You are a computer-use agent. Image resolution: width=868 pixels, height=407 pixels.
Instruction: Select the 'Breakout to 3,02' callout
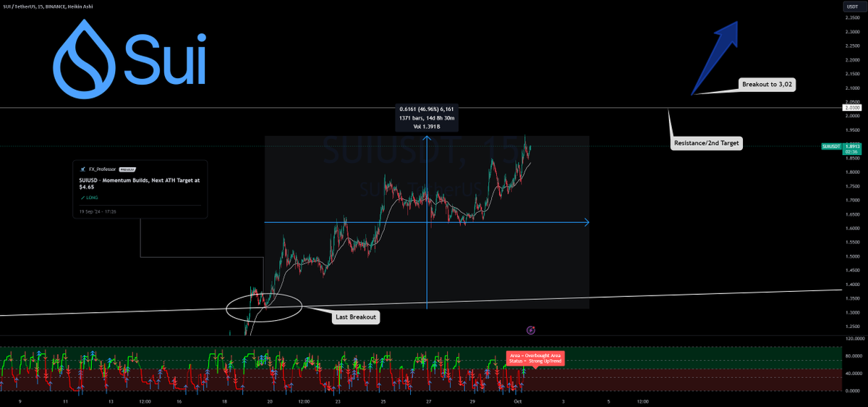point(767,85)
